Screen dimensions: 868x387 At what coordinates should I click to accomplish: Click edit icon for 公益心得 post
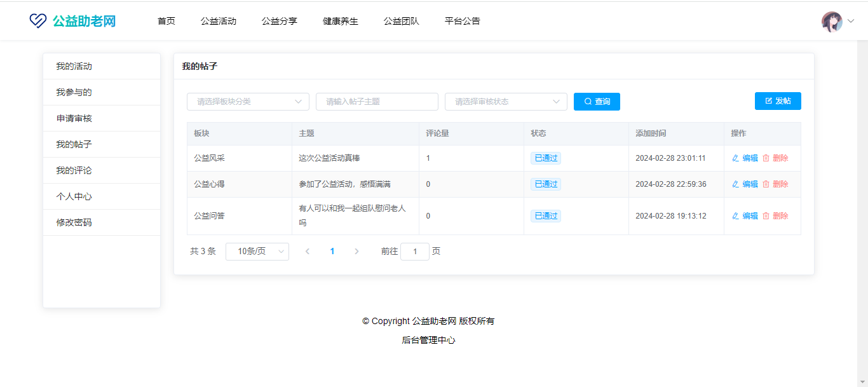pos(736,184)
